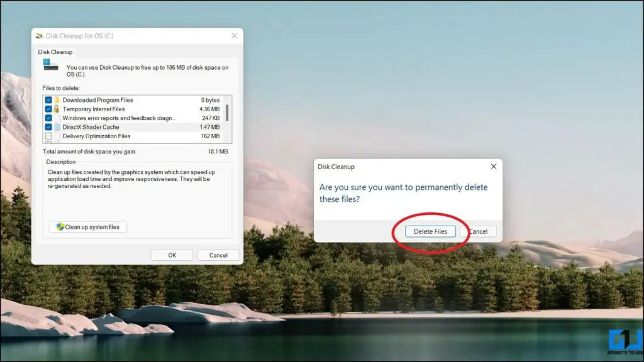644x362 pixels.
Task: Enable Delivery Optimization Files for deletion
Action: point(48,136)
